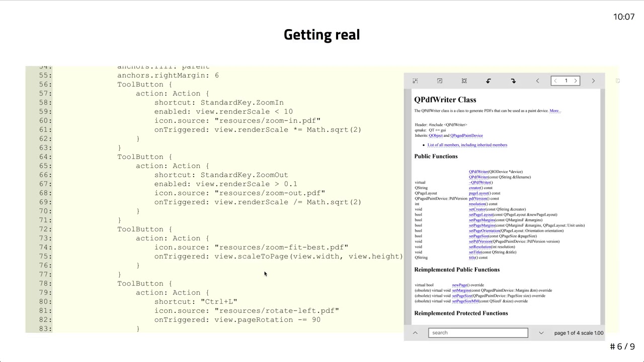Image resolution: width=644 pixels, height=362 pixels.
Task: Open 'List of all members, including inherited members'
Action: 467,145
